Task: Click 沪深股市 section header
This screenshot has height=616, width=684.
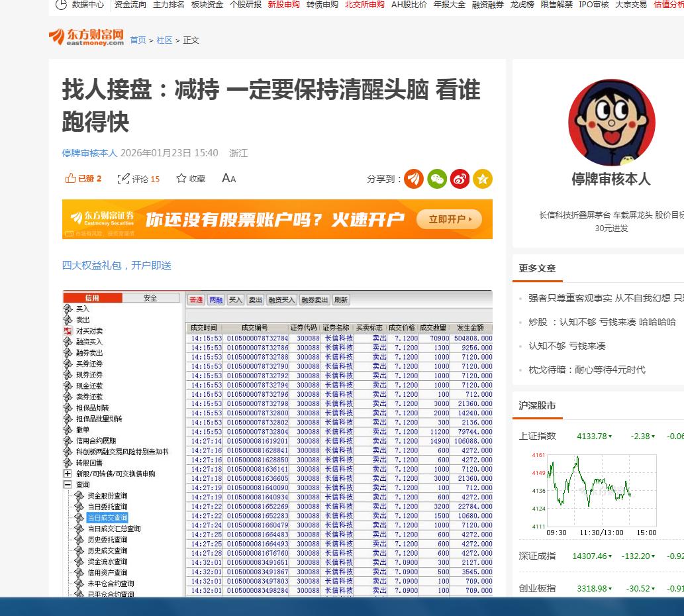Action: [x=537, y=406]
